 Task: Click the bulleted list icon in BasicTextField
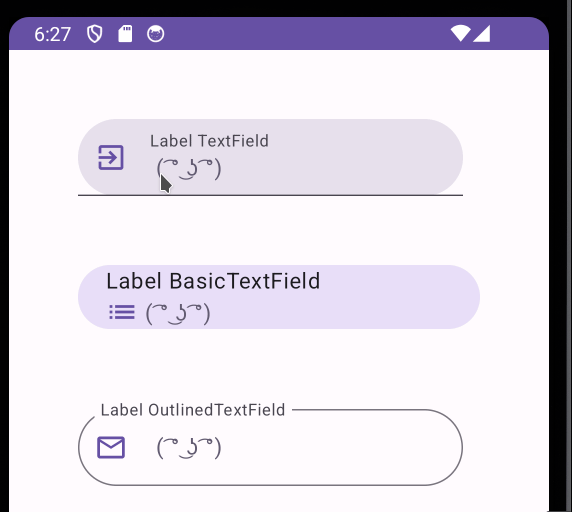click(x=122, y=312)
